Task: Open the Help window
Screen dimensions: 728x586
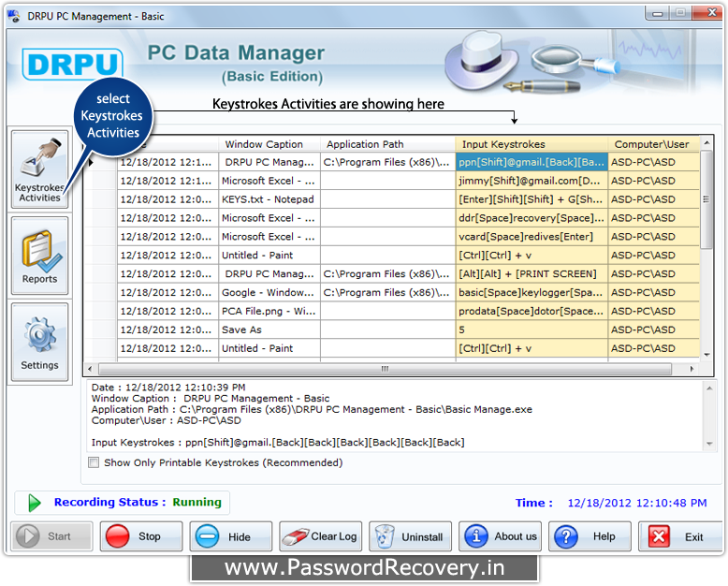Action: pos(590,536)
